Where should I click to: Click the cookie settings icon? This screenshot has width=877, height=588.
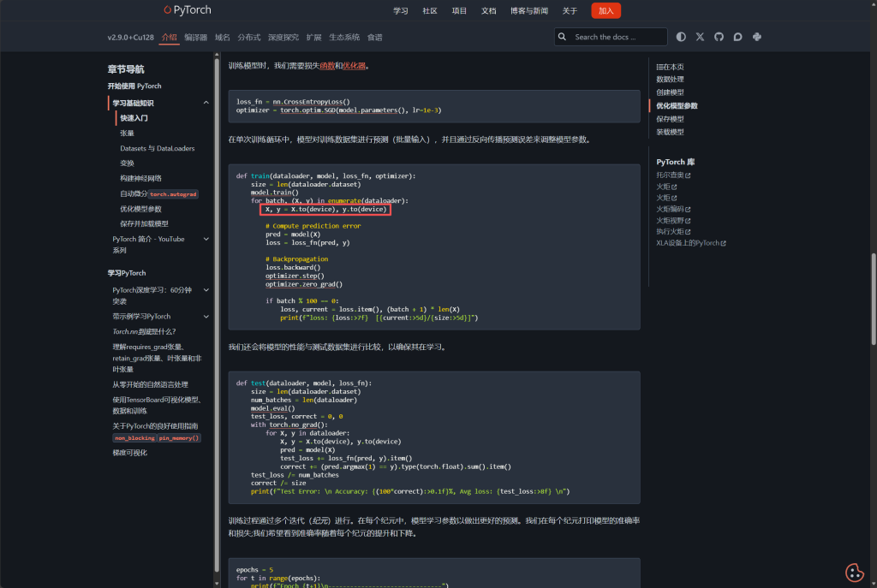tap(853, 572)
